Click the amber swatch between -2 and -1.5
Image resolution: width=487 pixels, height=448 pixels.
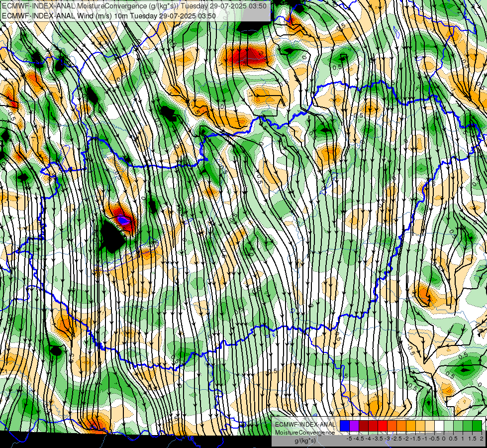point(410,426)
